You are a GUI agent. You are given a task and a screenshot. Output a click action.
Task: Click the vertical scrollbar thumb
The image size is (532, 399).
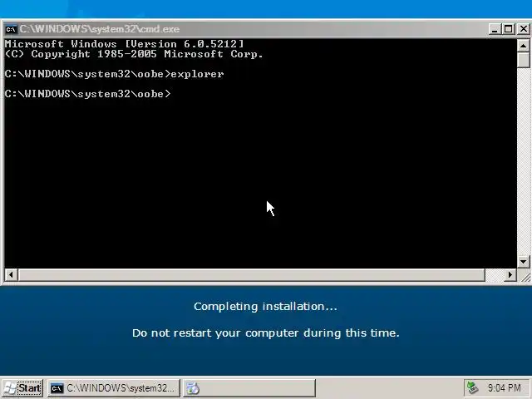(523, 60)
